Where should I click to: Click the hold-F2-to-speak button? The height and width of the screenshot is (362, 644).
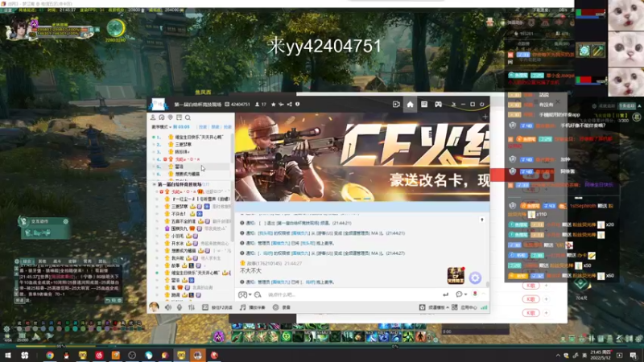point(217,307)
